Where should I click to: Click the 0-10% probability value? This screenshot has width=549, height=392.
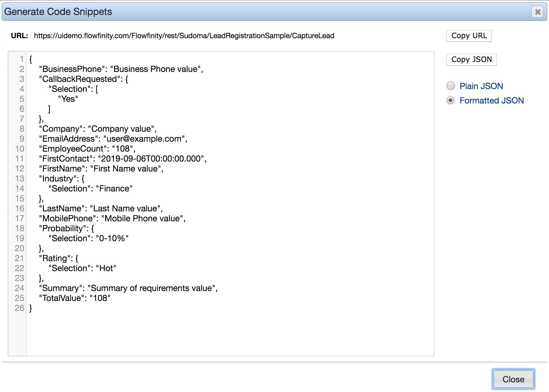[x=112, y=238]
